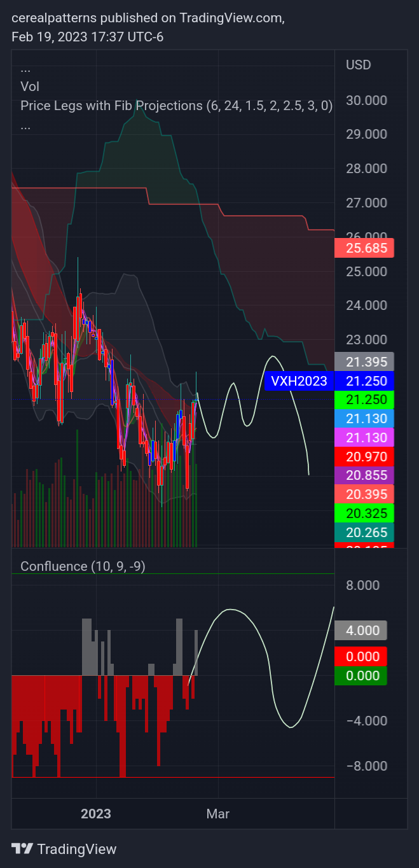Click the red 0.000 Confluence value label
Image resolution: width=419 pixels, height=868 pixels.
[361, 657]
